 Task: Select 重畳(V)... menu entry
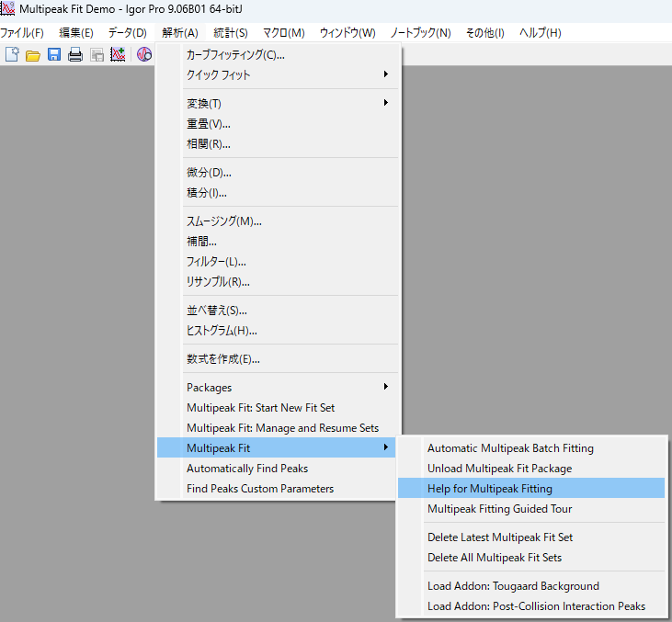point(278,124)
